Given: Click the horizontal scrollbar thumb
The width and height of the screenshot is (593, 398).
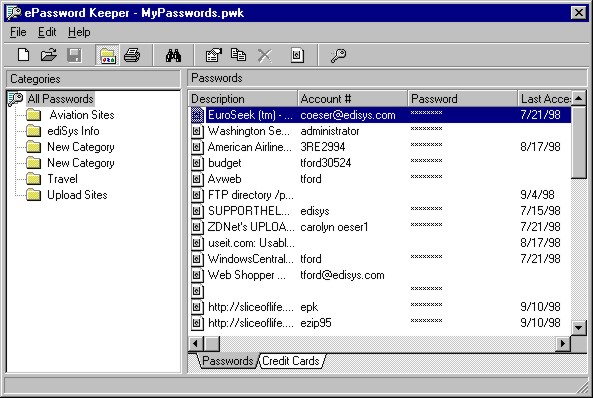Looking at the screenshot, I should coord(212,344).
